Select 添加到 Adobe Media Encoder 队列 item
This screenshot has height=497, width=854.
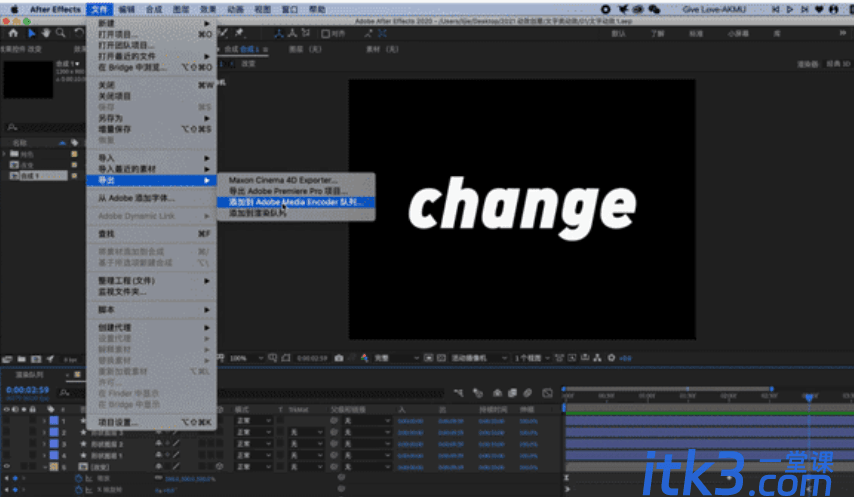click(x=296, y=202)
